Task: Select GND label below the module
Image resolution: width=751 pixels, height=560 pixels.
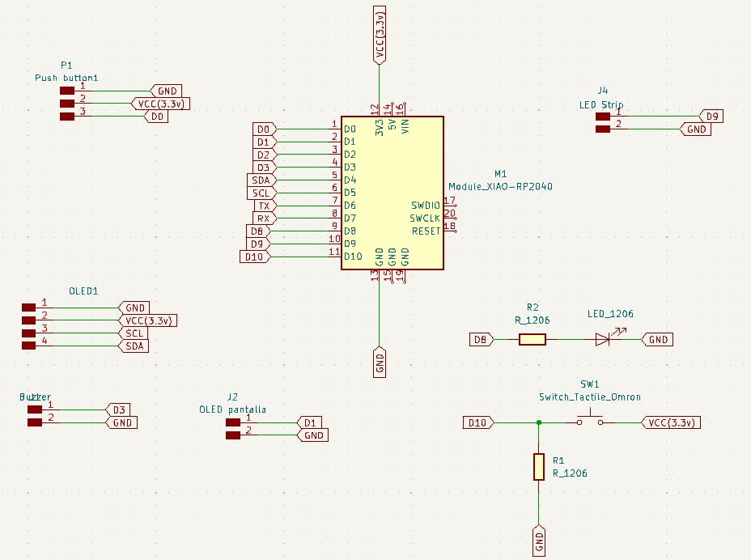Action: click(380, 362)
